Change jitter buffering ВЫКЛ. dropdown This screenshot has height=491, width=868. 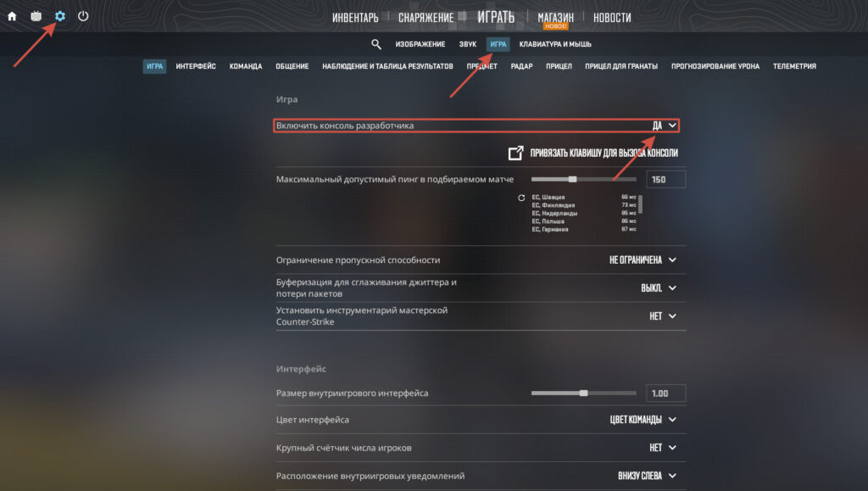659,287
